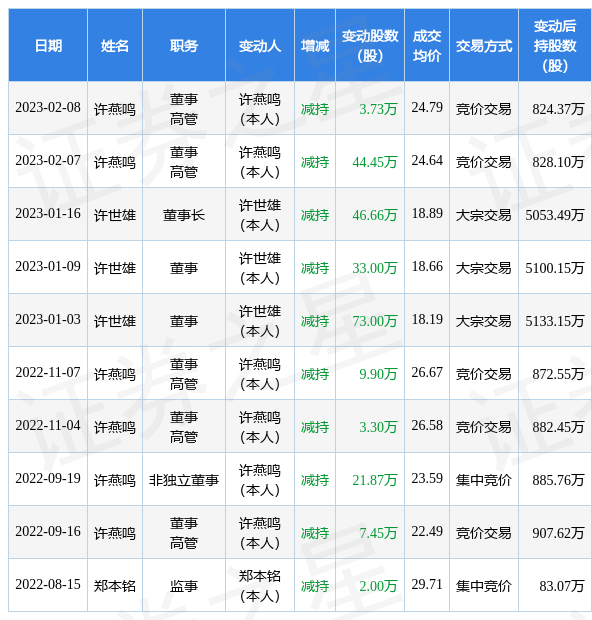Click average price 22.49
Viewport: 592px width, 620px height.
[x=427, y=531]
